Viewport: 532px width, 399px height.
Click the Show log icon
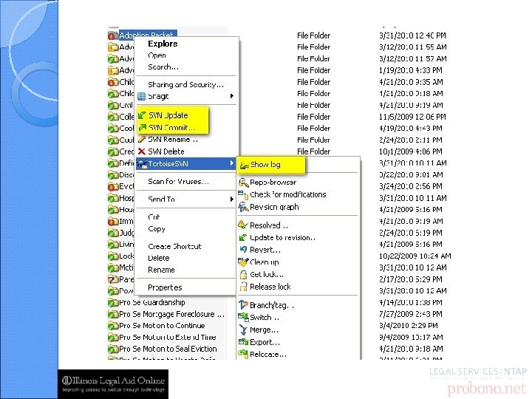pyautogui.click(x=244, y=166)
